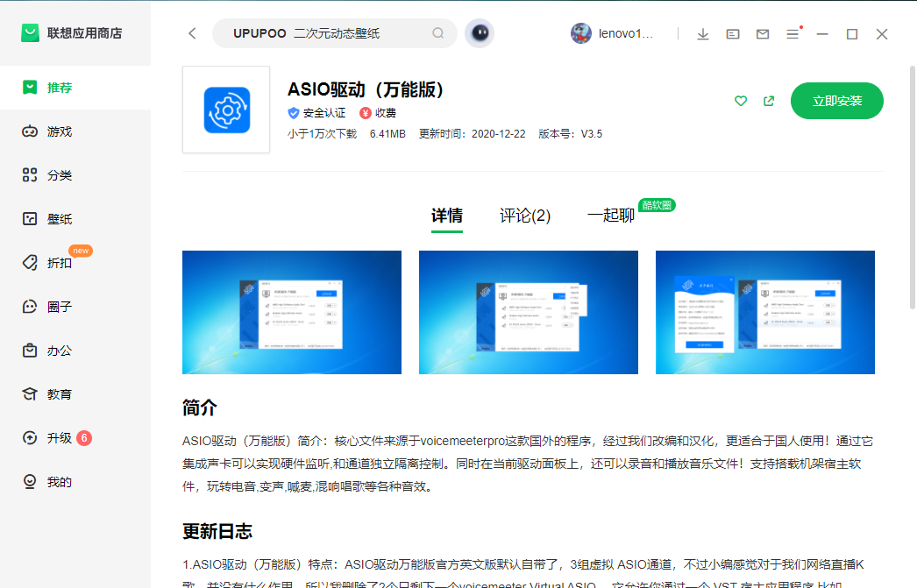Open the hamburger menu icon
The image size is (917, 588).
[793, 34]
